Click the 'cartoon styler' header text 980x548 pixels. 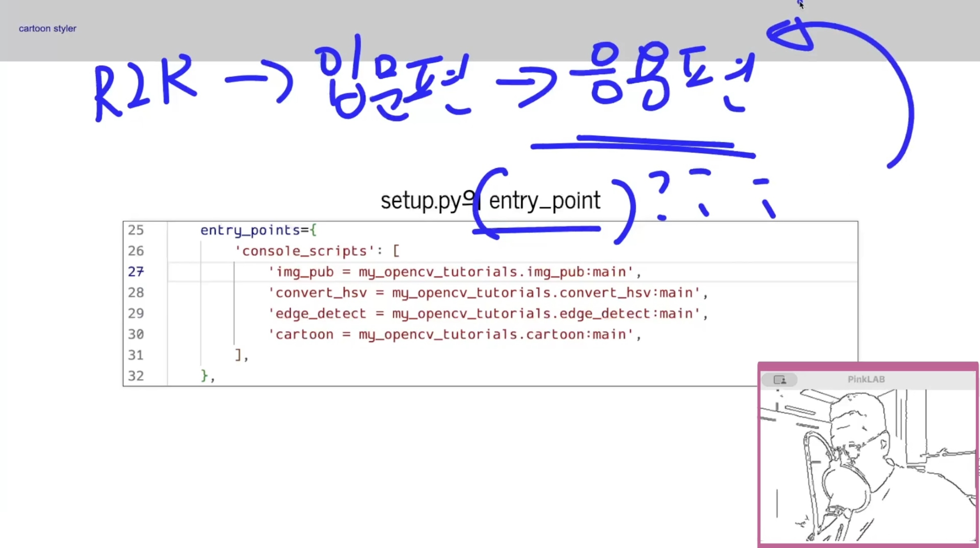click(x=48, y=29)
